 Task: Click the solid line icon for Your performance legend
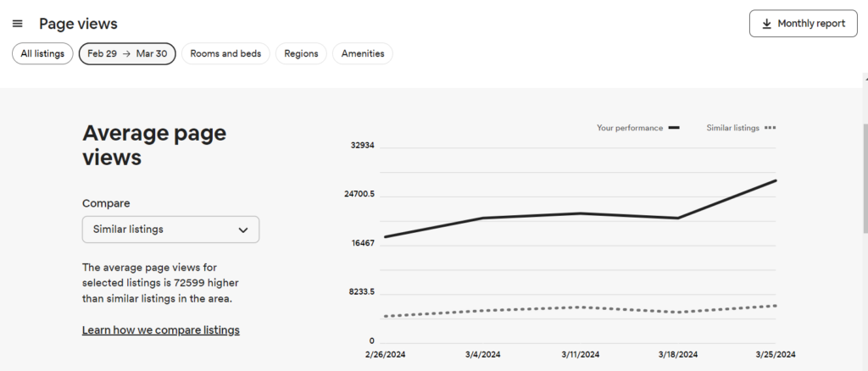[675, 128]
